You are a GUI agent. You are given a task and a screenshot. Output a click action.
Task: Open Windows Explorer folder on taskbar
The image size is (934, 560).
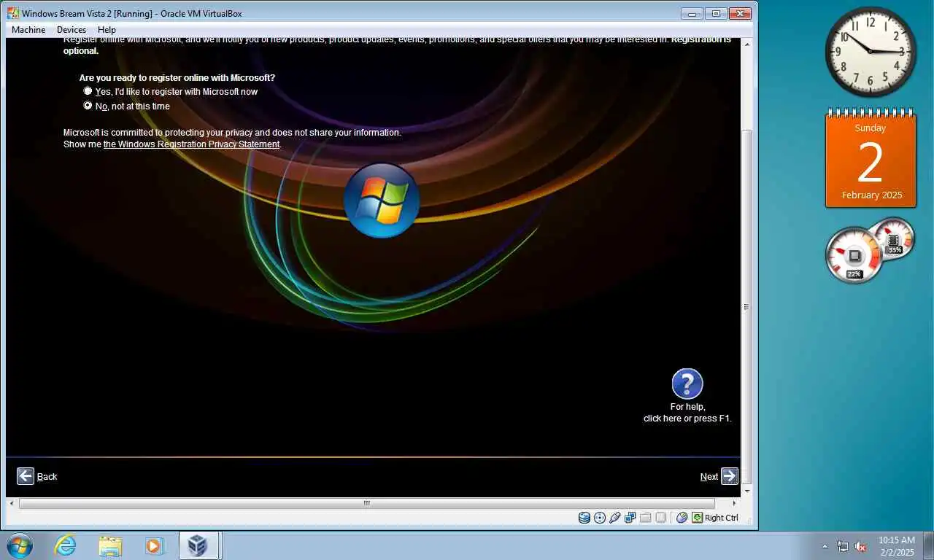point(110,545)
